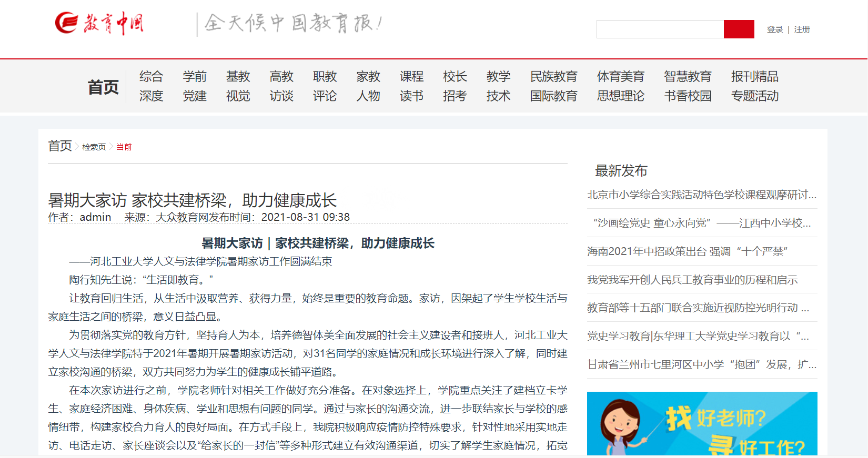Click the 找好老师 banner image

pyautogui.click(x=702, y=423)
